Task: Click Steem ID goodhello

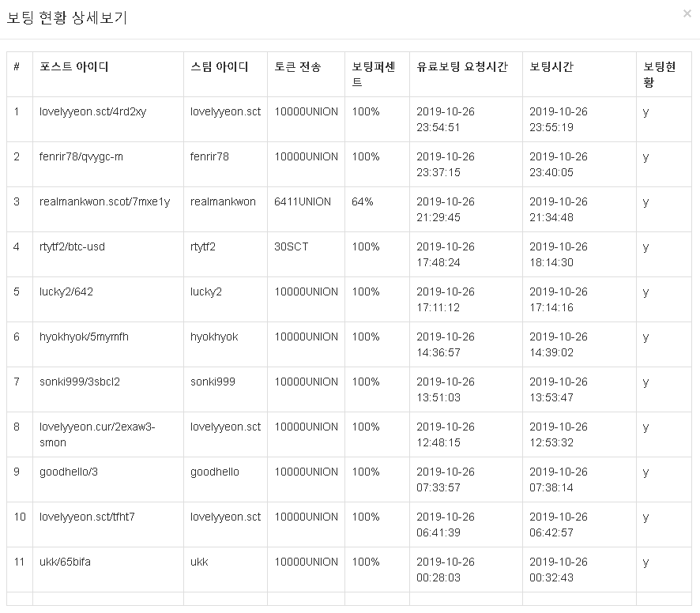Action: 215,472
